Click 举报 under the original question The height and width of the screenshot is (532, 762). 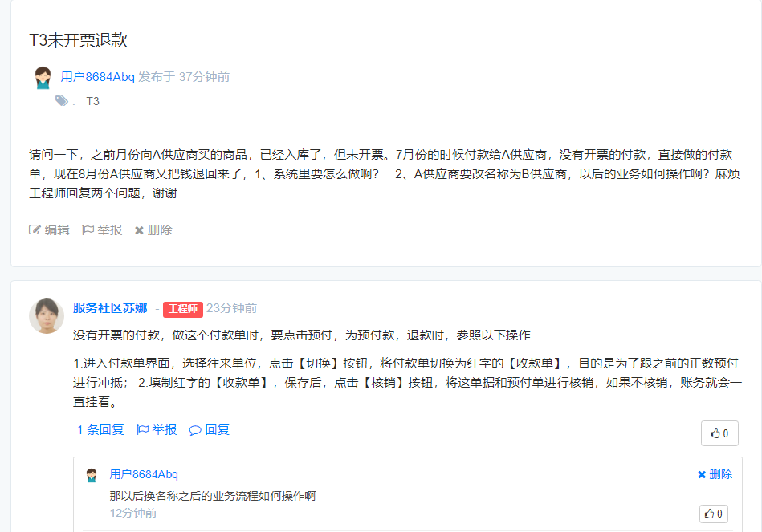tap(102, 229)
